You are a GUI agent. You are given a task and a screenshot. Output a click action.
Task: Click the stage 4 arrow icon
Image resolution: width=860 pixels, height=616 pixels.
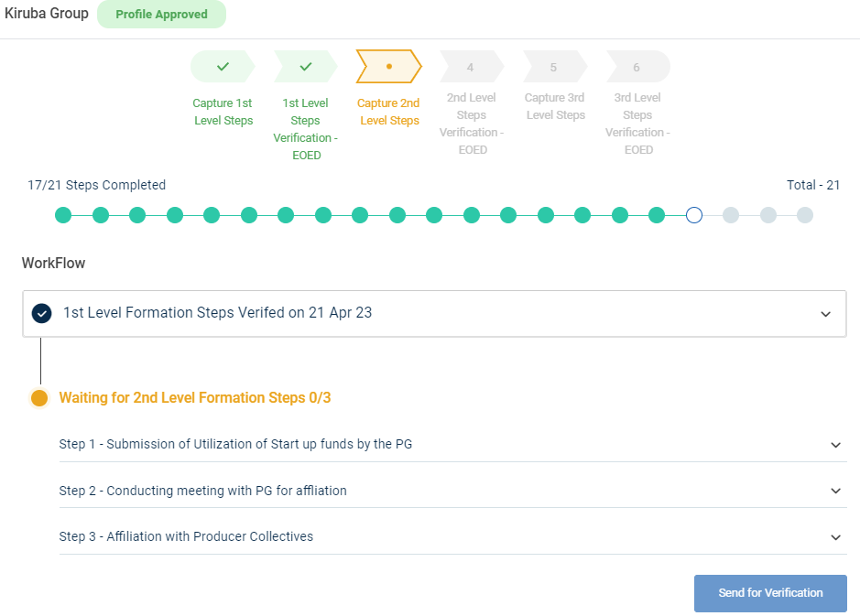click(471, 67)
